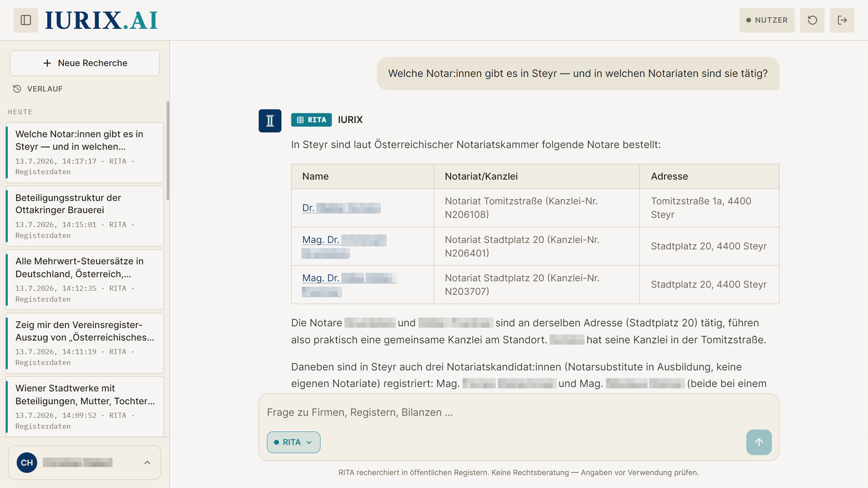The width and height of the screenshot is (868, 488).
Task: Click the HEUTE section label
Action: tap(20, 112)
